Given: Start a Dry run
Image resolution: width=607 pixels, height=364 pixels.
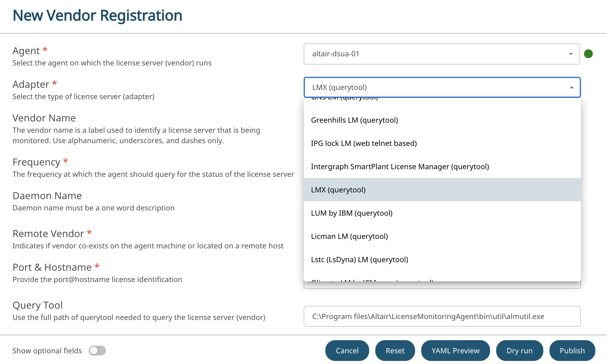Looking at the screenshot, I should (x=519, y=351).
